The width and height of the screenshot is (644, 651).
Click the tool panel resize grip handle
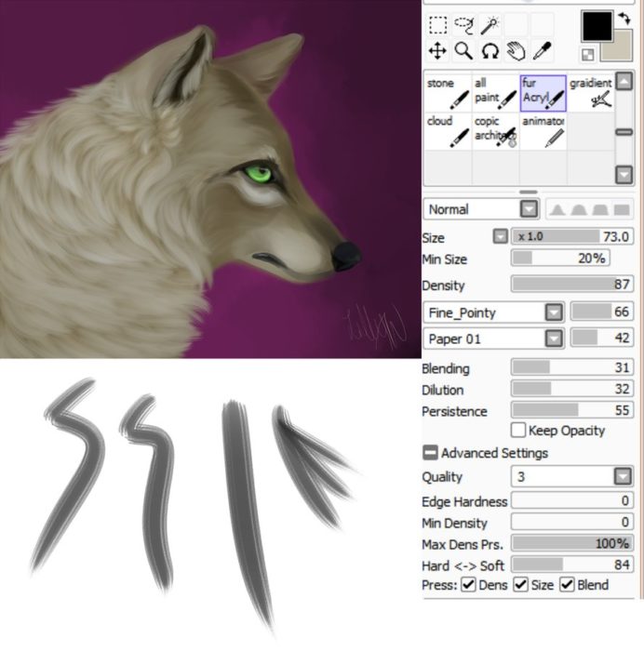[x=529, y=192]
